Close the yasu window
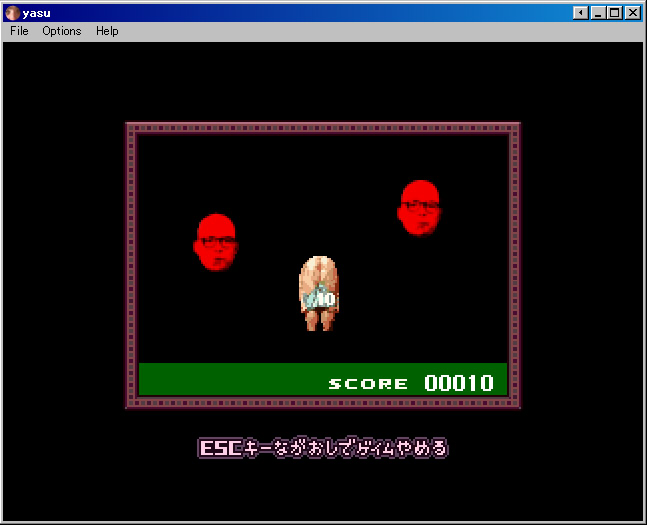This screenshot has width=647, height=525. coord(633,13)
